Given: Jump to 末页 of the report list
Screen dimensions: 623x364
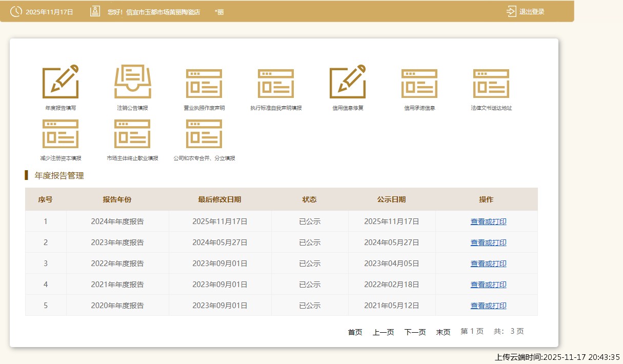Looking at the screenshot, I should click(443, 332).
